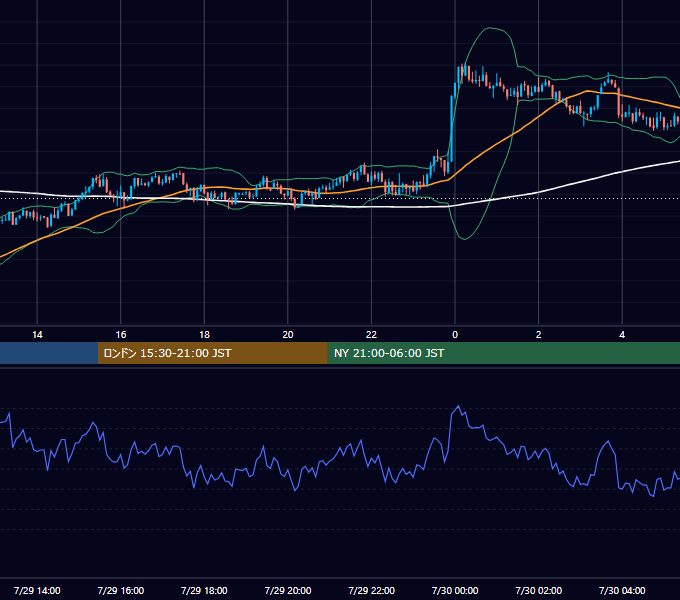Click hour label 4 on price chart axis

point(622,335)
